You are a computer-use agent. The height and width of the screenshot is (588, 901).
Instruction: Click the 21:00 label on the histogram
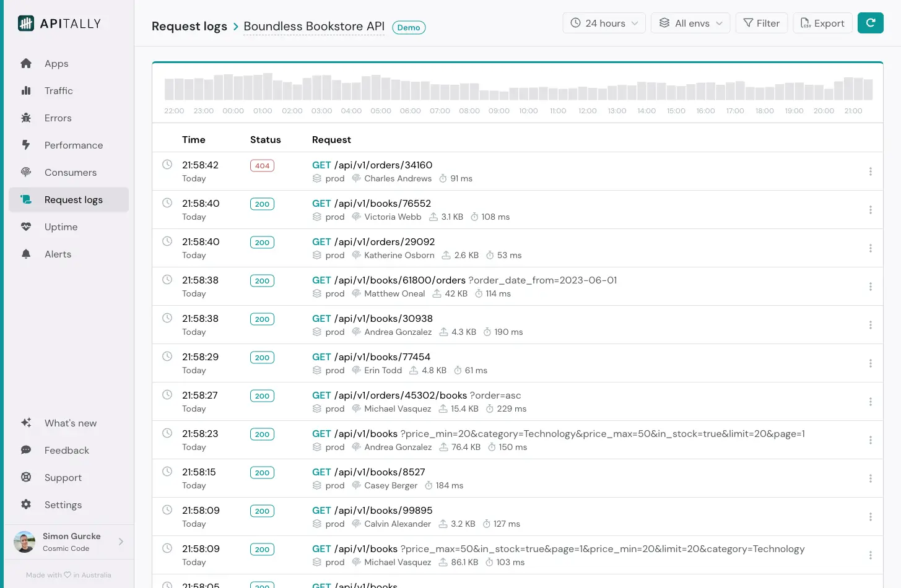coord(853,111)
